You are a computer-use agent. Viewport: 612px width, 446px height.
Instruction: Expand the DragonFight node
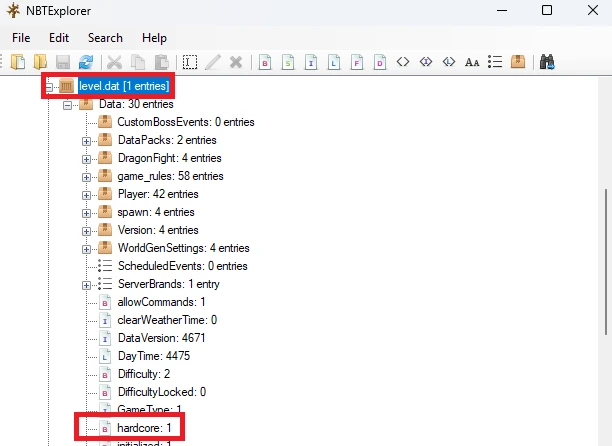click(86, 159)
